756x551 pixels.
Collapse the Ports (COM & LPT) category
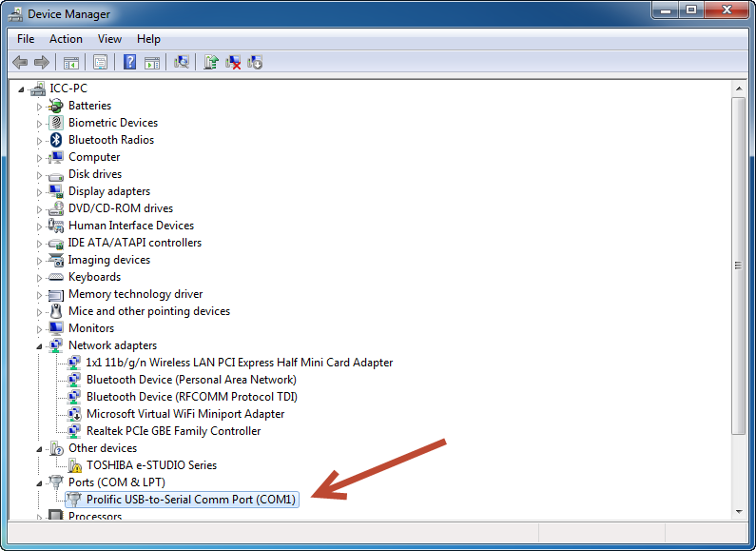pos(40,482)
